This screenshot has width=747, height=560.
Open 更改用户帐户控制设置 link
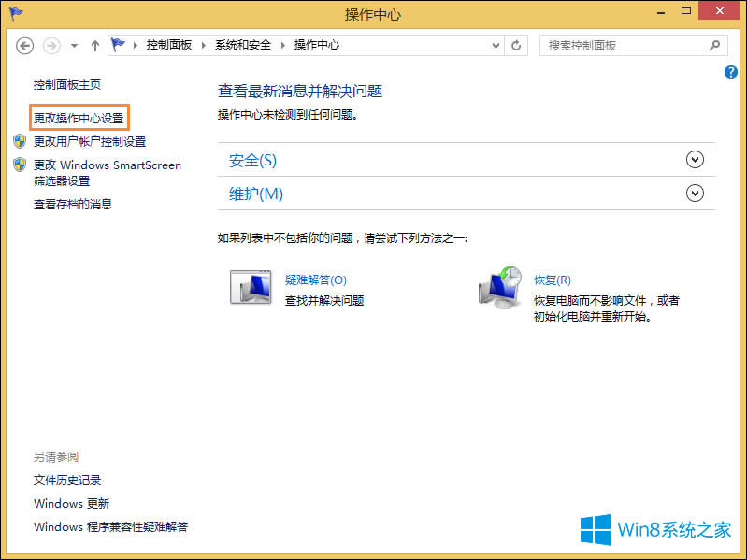(x=90, y=141)
